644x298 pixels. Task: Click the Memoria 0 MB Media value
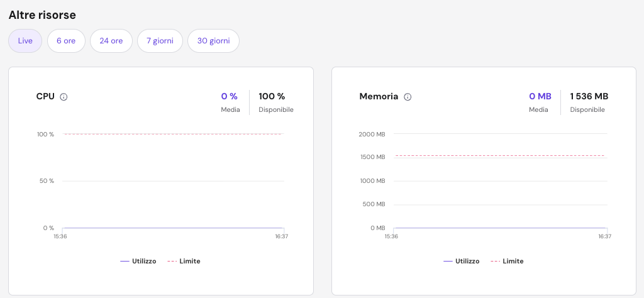[540, 96]
